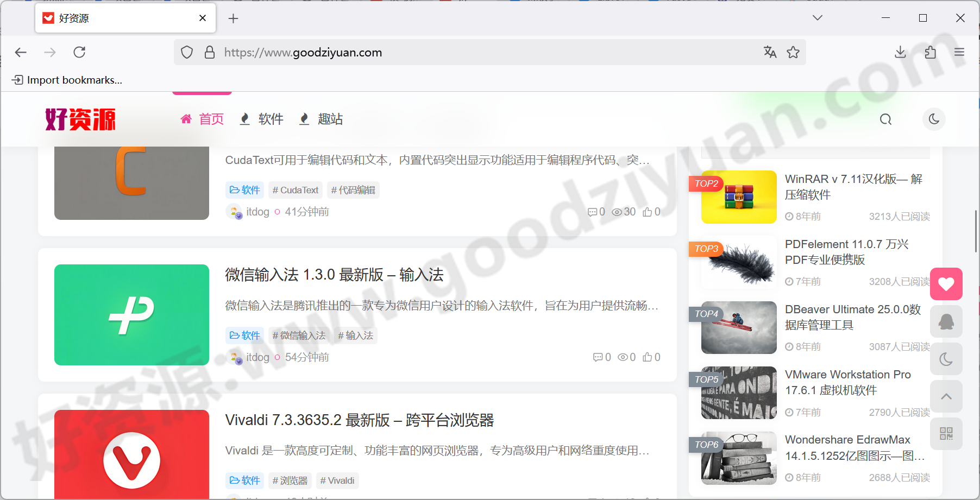Screen dimensions: 980x500
Task: Bookmark this page with the star icon
Action: pos(793,52)
